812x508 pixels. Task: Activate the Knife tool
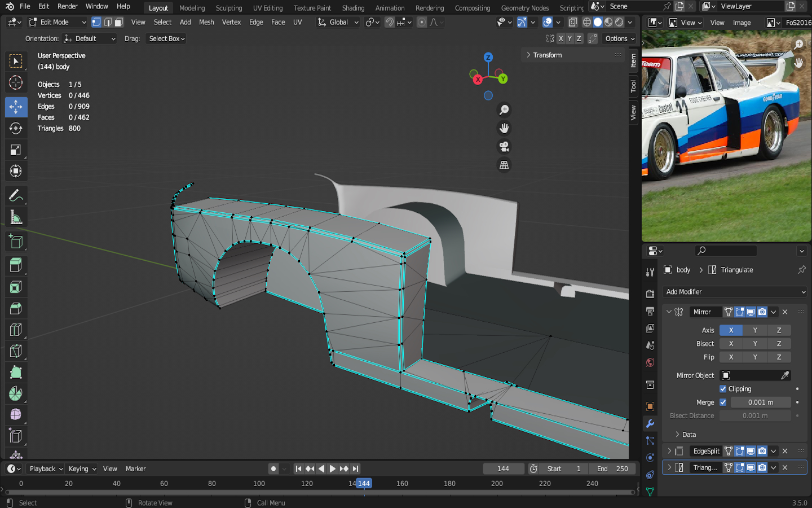(16, 351)
